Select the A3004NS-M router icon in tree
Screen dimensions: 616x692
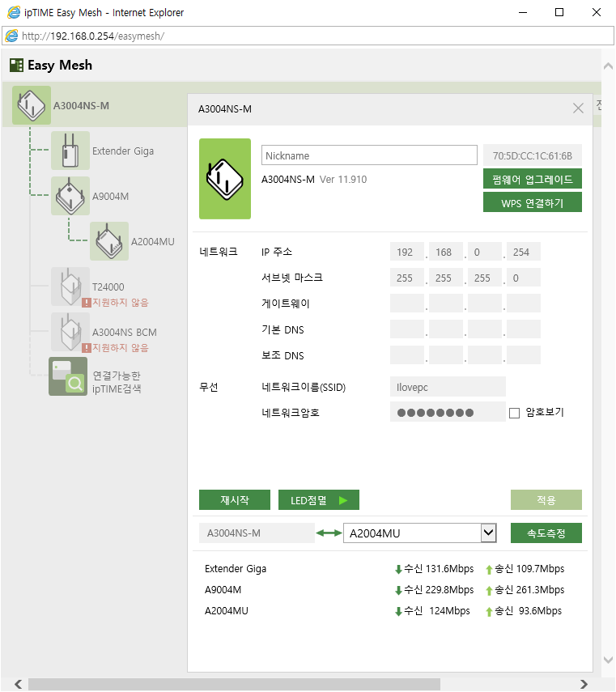click(32, 105)
